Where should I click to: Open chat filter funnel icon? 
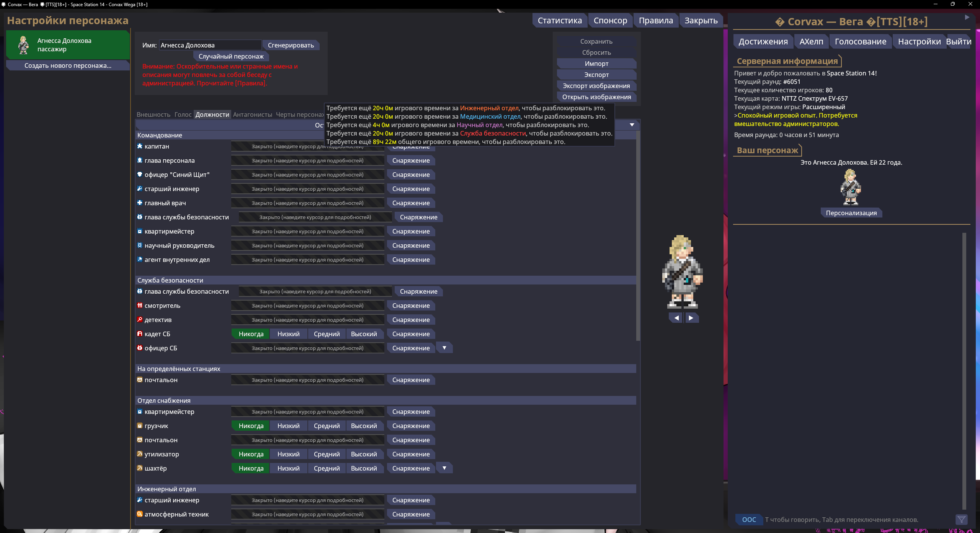point(961,520)
